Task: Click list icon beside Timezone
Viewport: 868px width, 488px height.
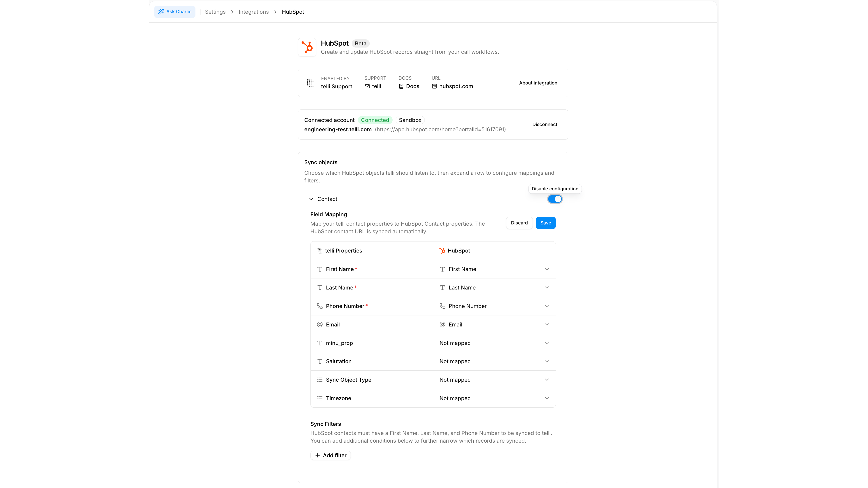Action: coord(320,398)
